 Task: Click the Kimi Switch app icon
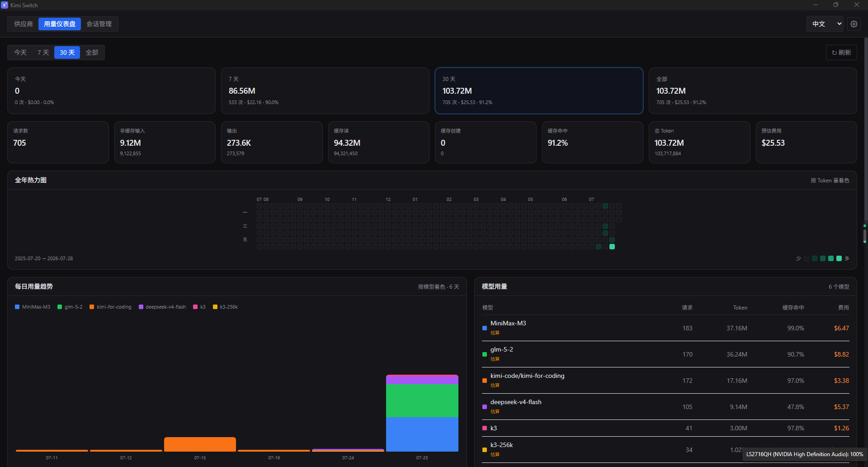pos(5,5)
